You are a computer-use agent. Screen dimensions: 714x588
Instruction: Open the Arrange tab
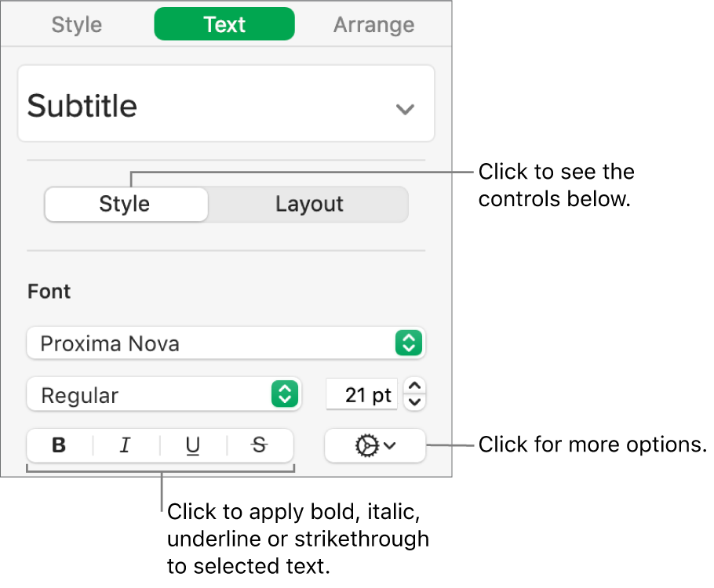click(x=373, y=24)
